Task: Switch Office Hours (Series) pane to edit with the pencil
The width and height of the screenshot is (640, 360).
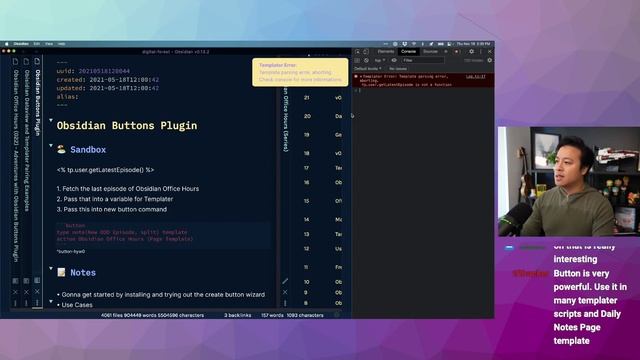Action: point(285,281)
